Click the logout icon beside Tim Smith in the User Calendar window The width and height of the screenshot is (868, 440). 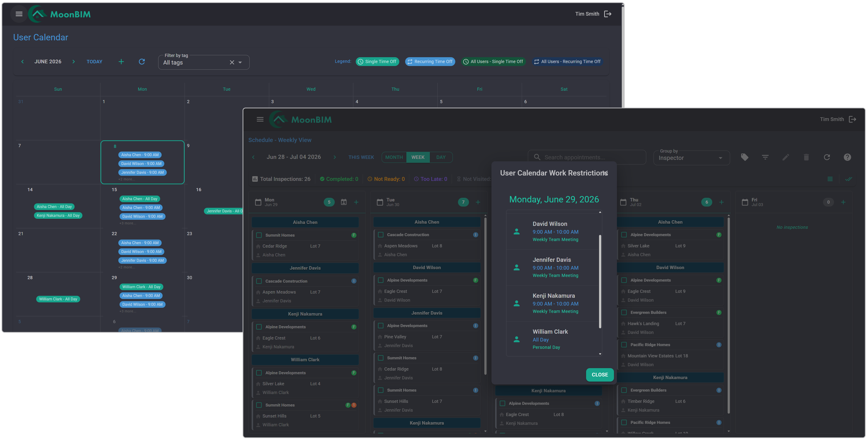(608, 14)
